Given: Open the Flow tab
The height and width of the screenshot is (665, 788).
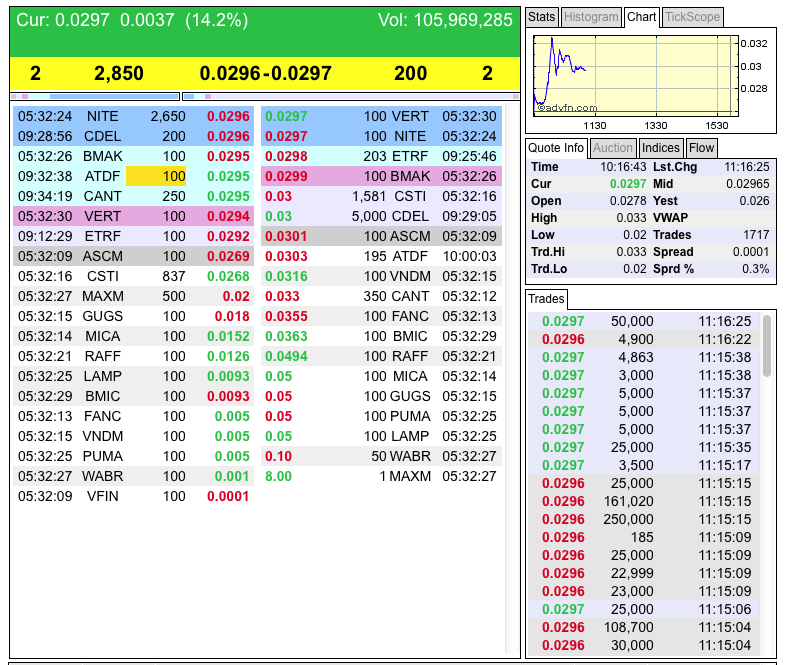Looking at the screenshot, I should (x=701, y=148).
